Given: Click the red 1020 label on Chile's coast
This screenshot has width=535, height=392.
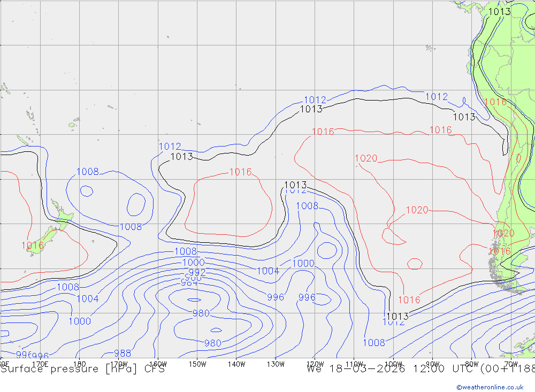Looking at the screenshot, I should (x=503, y=233).
